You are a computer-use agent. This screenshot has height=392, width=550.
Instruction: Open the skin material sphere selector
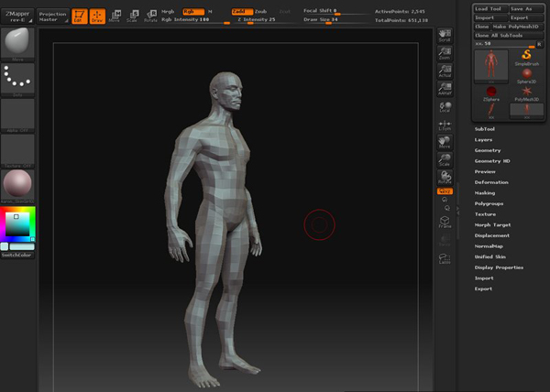tap(17, 187)
